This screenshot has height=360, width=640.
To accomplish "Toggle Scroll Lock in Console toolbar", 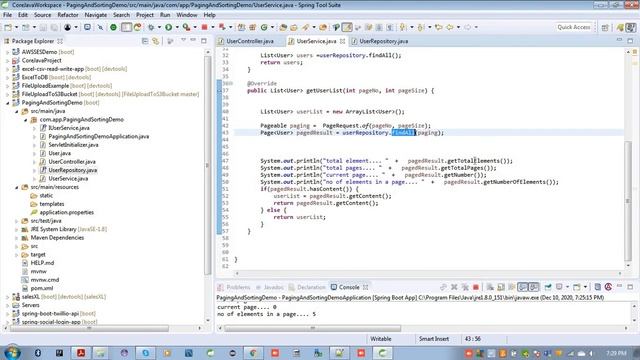I will 501,287.
